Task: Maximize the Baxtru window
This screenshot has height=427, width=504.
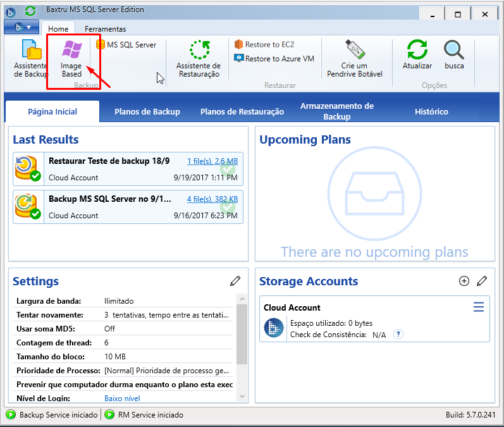Action: 458,14
